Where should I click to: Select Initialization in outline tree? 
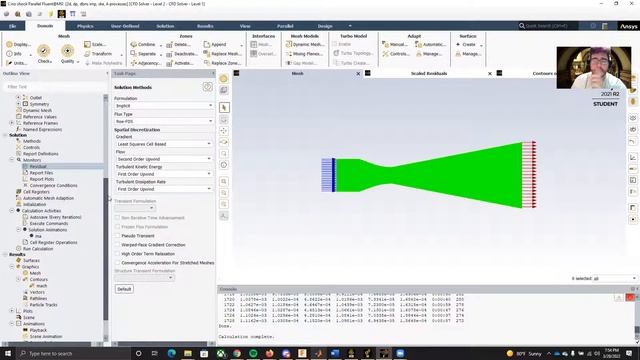pyautogui.click(x=34, y=204)
